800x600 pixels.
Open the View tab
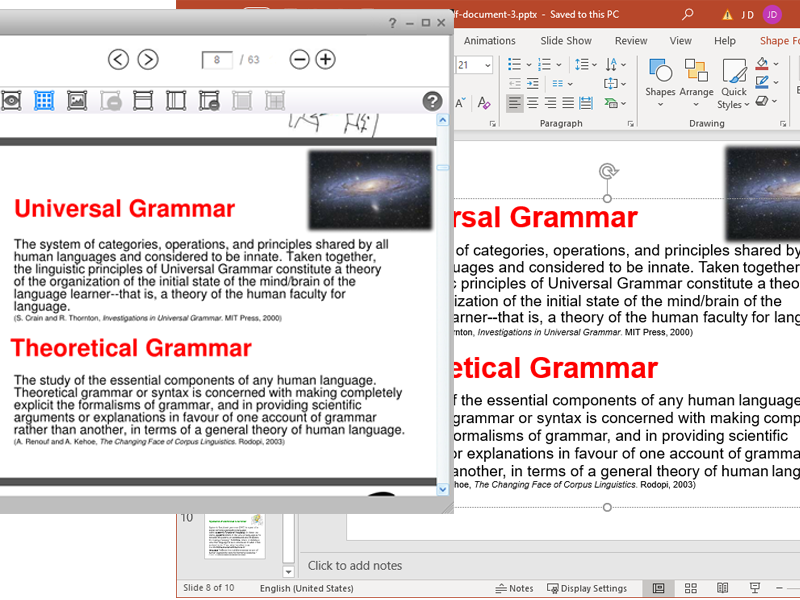[681, 41]
